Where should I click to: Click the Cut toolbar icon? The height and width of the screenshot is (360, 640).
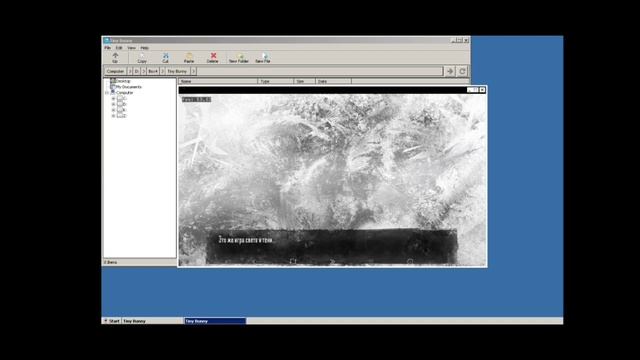point(165,56)
